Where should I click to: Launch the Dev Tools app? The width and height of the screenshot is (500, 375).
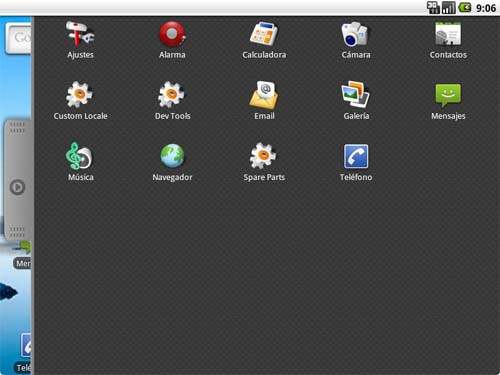coord(172,101)
